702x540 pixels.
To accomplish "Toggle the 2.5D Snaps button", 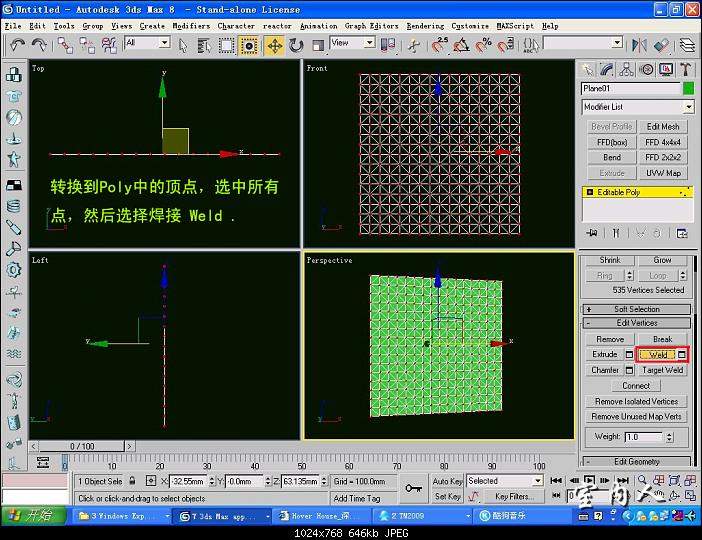I will pos(440,45).
